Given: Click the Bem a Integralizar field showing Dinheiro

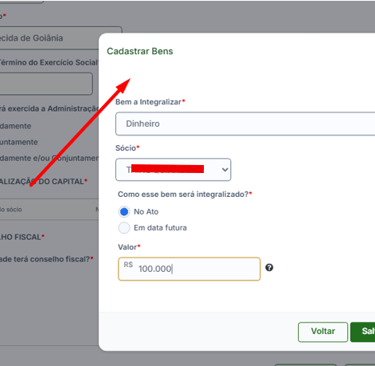Looking at the screenshot, I should click(245, 124).
